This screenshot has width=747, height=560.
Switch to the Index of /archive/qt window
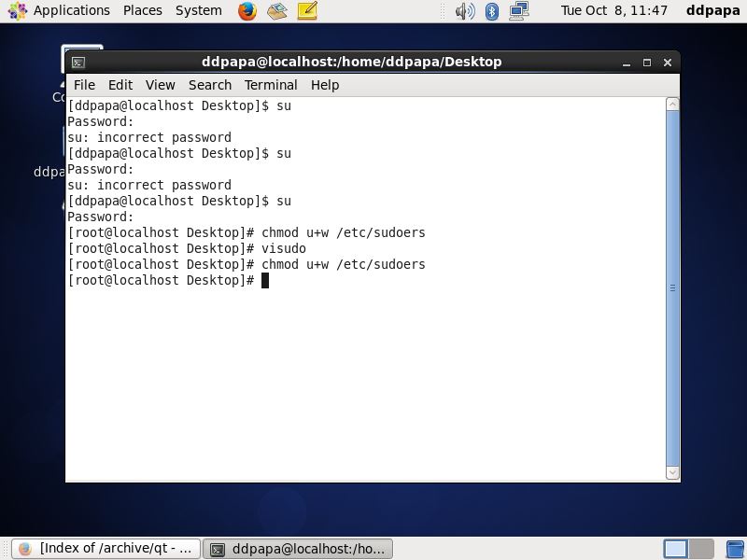pos(107,549)
